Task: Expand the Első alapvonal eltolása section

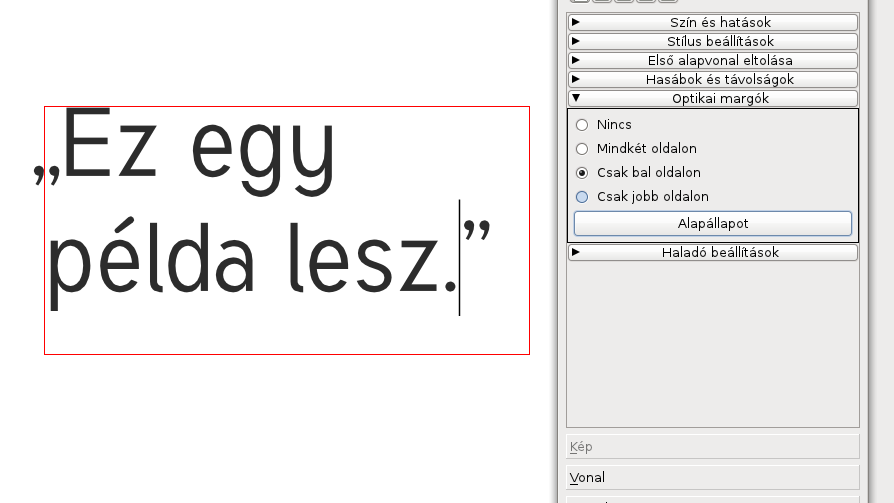Action: click(713, 60)
